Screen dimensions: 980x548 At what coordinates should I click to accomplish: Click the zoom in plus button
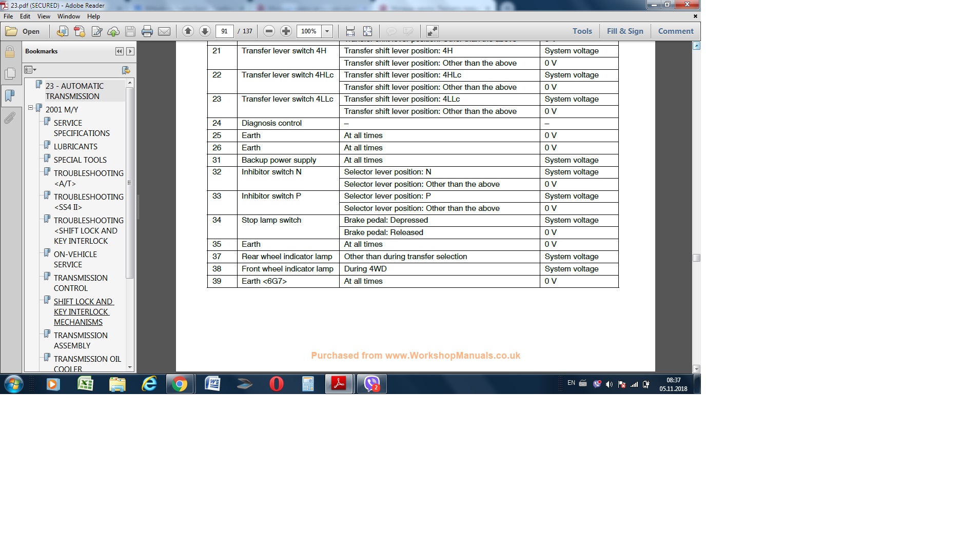coord(286,31)
